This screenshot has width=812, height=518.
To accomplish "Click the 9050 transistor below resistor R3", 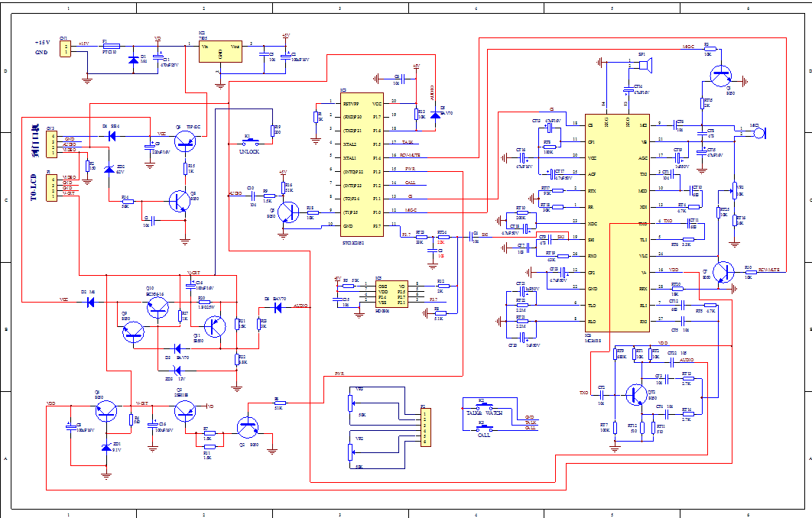I will 720,76.
